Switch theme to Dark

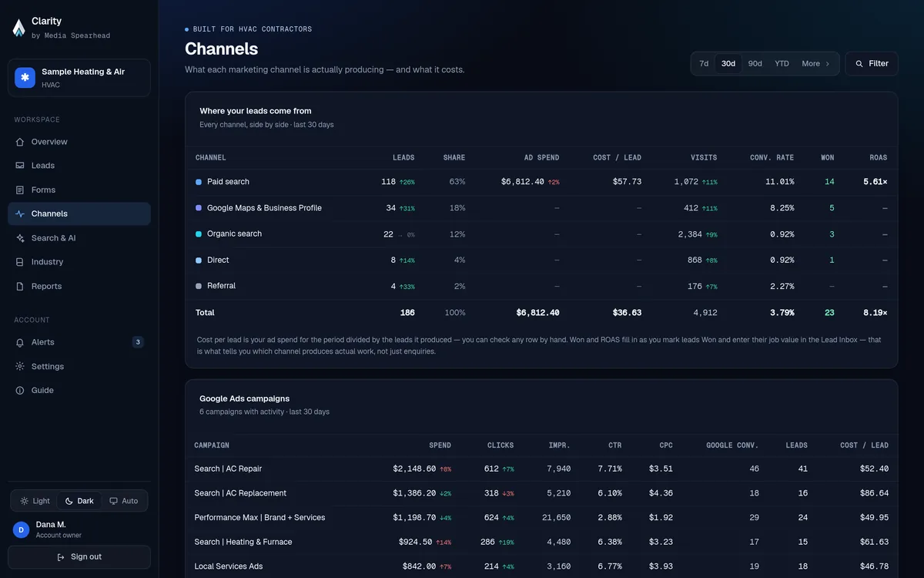[79, 501]
